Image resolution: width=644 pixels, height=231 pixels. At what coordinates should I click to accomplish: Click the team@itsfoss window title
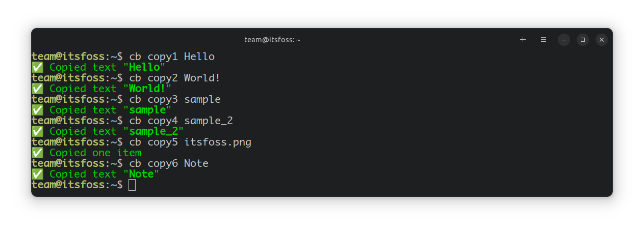click(x=272, y=40)
